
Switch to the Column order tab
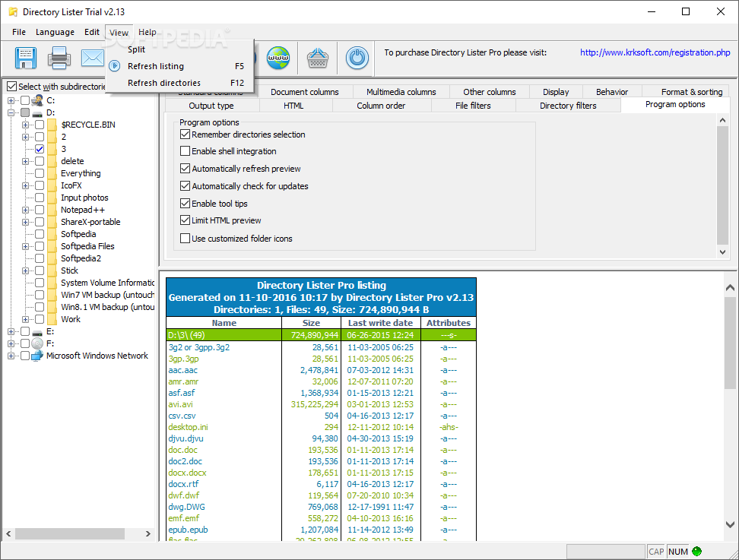pyautogui.click(x=381, y=106)
